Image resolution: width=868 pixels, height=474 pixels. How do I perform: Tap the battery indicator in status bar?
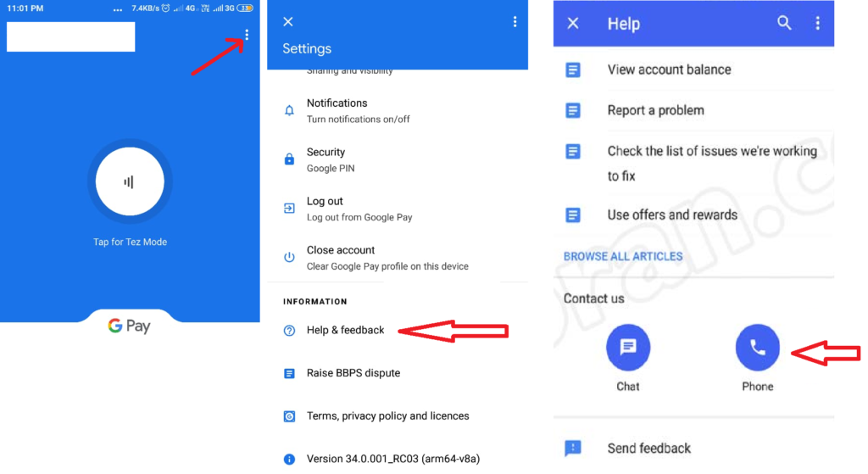[x=245, y=8]
